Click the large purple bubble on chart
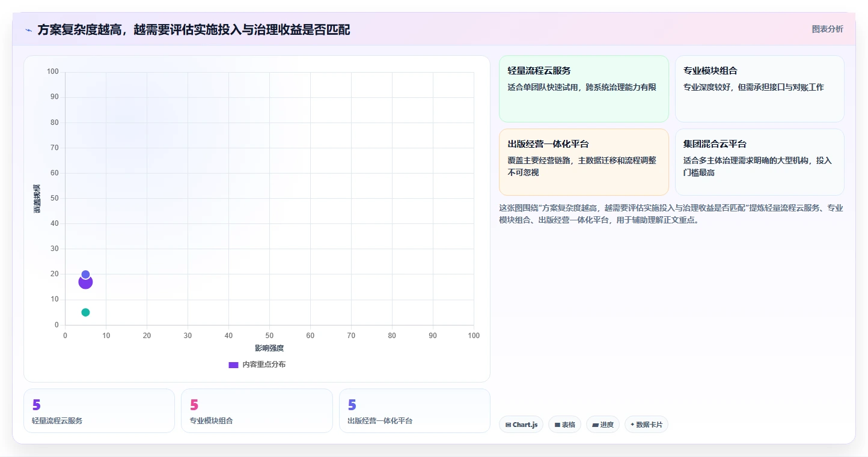Image resolution: width=868 pixels, height=457 pixels. click(85, 282)
